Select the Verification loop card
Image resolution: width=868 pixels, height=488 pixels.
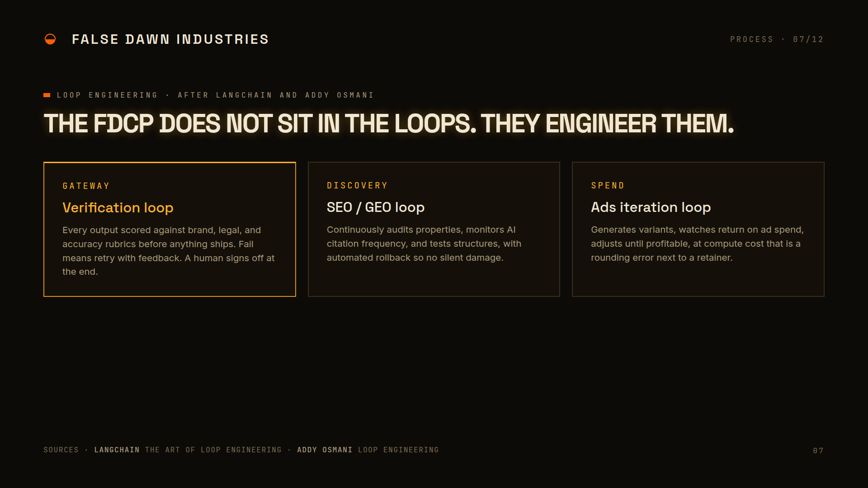[x=170, y=229]
